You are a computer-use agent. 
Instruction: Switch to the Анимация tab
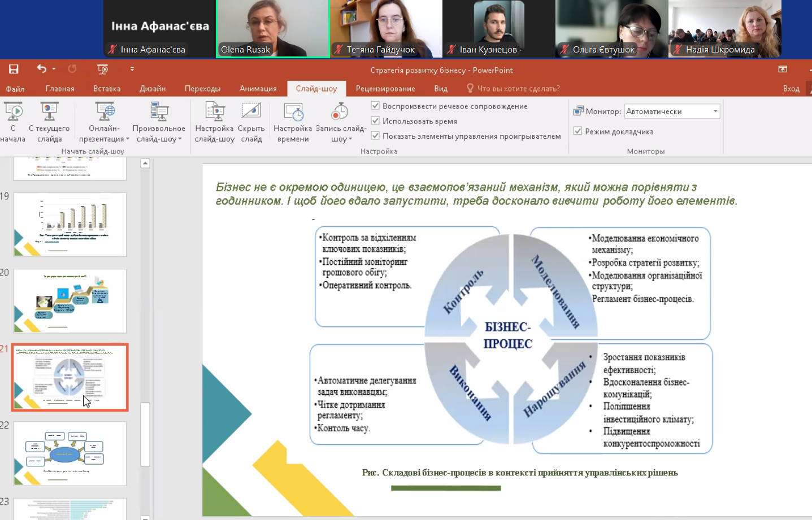pos(258,89)
